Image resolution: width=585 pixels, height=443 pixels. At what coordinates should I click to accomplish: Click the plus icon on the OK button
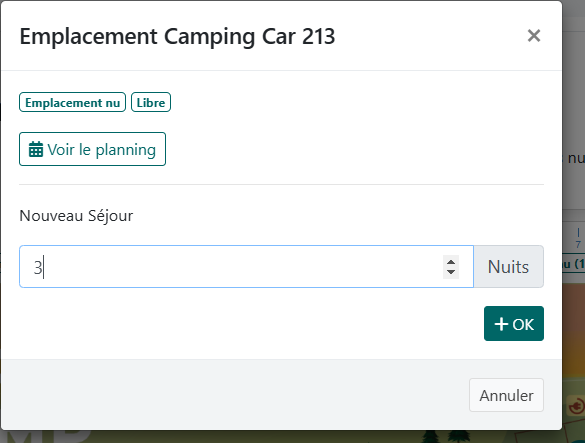pos(501,324)
